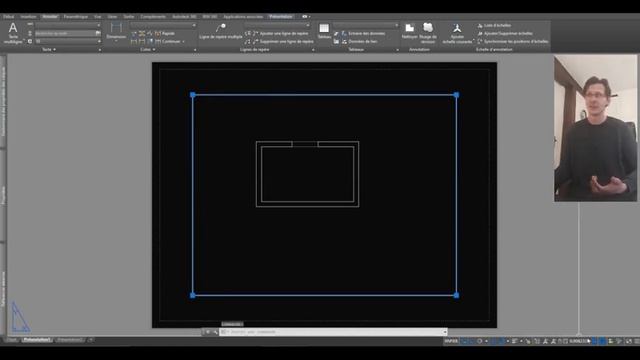Switch to the Objet model tab
This screenshot has height=360, width=640.
point(12,340)
